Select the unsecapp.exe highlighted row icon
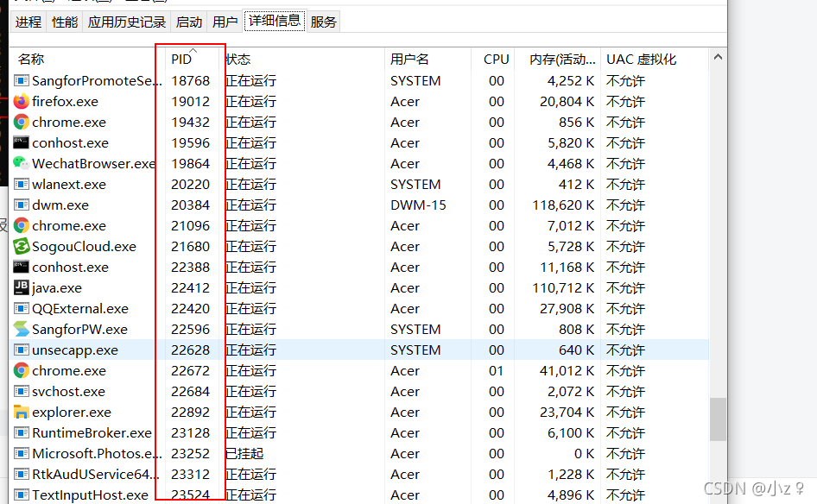The height and width of the screenshot is (504, 817). 23,350
